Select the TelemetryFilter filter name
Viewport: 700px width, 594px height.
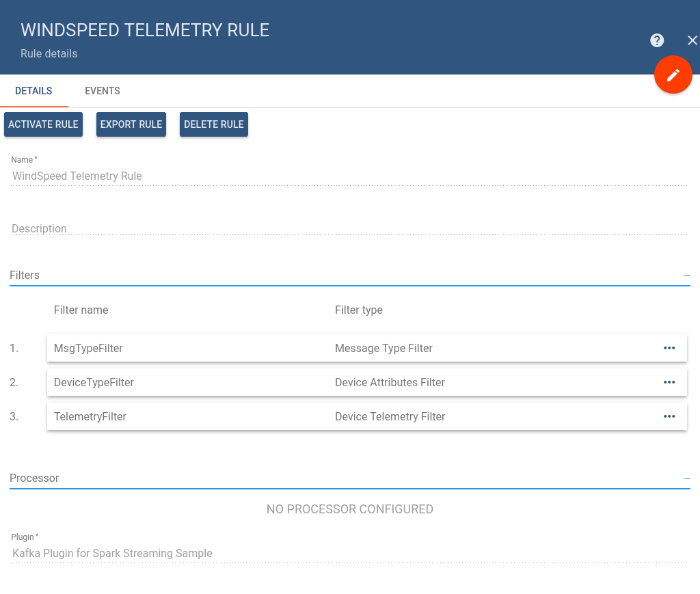[90, 416]
